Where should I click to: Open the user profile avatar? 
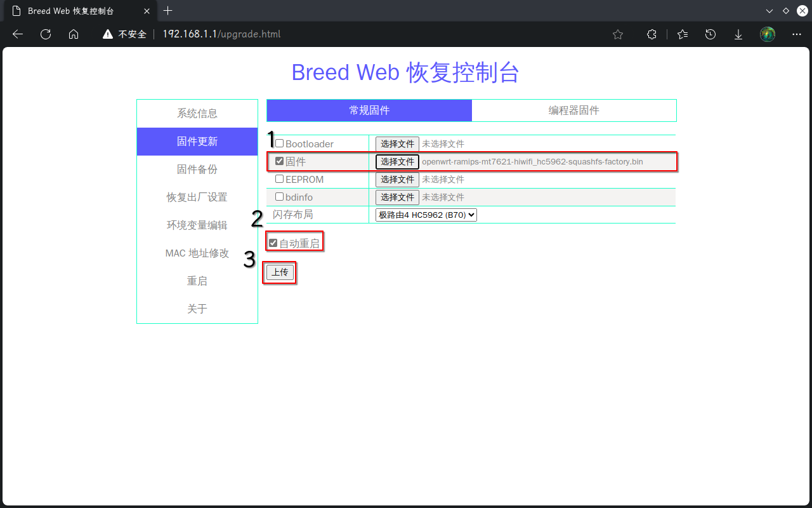(x=768, y=34)
